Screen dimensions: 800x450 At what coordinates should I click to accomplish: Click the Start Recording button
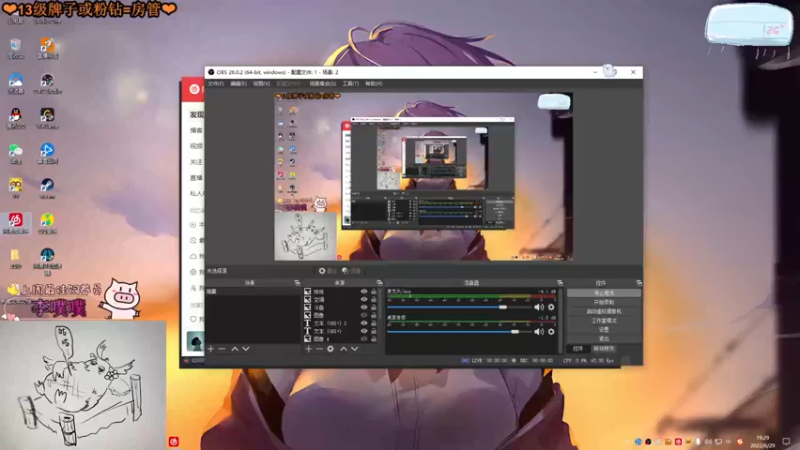click(x=604, y=303)
